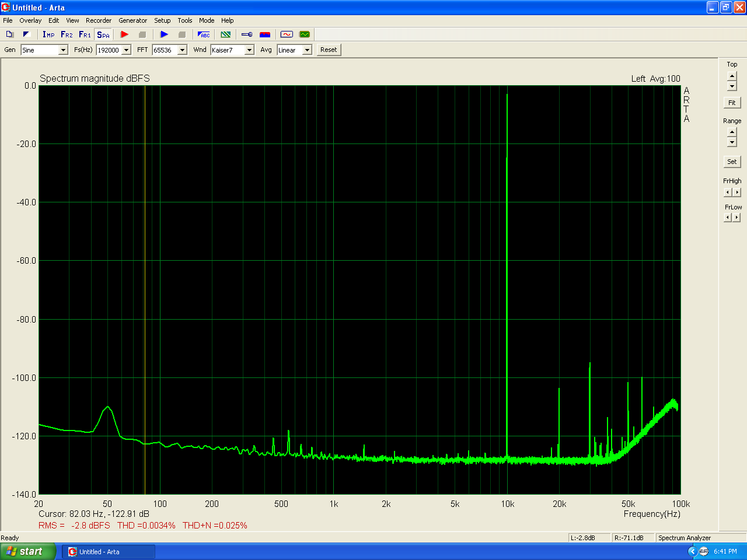Stop recording with the first gray square
747x560 pixels.
[x=142, y=34]
